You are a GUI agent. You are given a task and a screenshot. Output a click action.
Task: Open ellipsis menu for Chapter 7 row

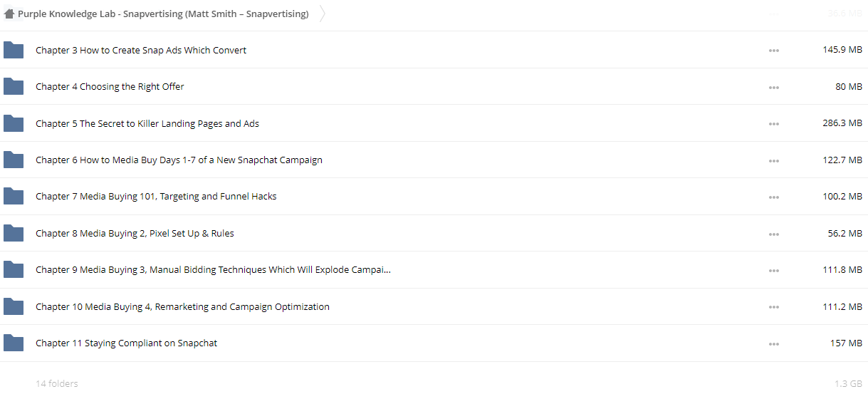pyautogui.click(x=774, y=197)
